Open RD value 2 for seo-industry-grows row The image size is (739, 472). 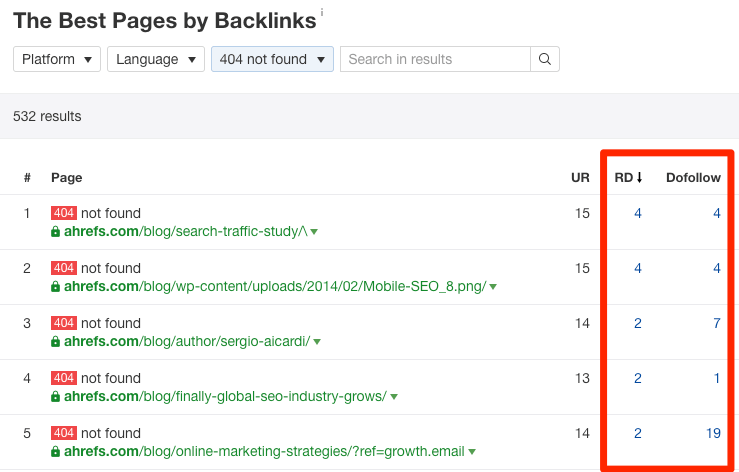tap(638, 379)
